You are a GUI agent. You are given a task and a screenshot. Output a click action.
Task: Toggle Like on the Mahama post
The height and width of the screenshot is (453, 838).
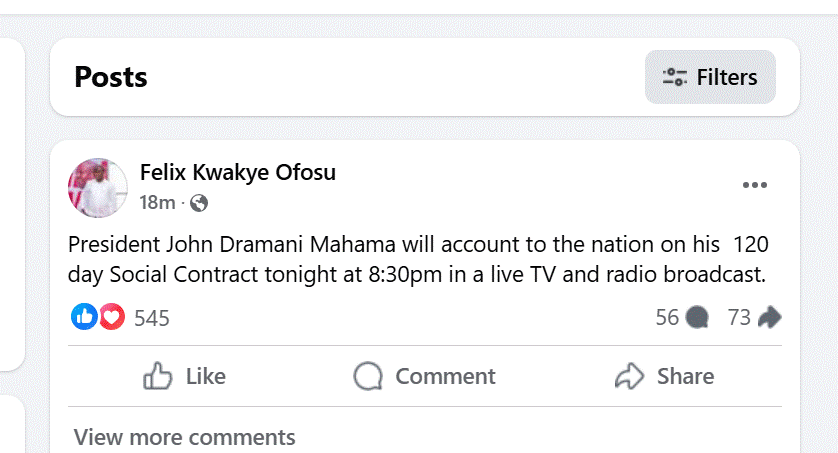tap(185, 376)
